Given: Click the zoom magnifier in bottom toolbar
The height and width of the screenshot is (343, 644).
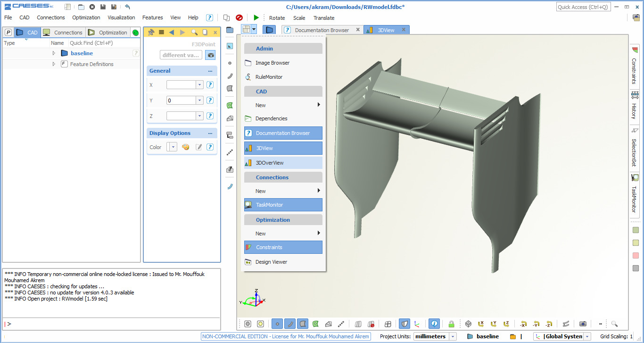Looking at the screenshot, I should [x=614, y=324].
